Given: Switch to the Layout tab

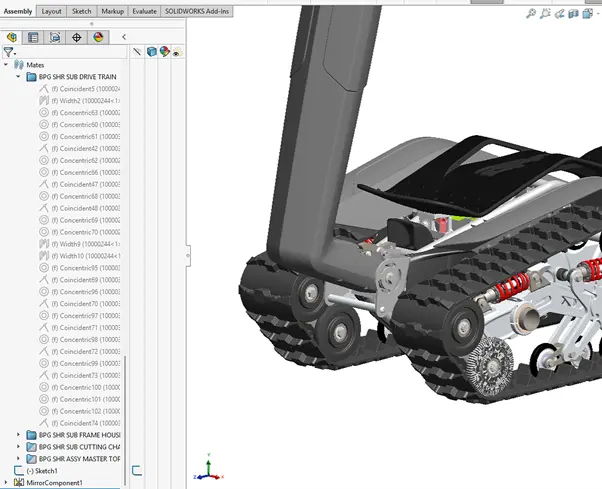Looking at the screenshot, I should tap(51, 11).
